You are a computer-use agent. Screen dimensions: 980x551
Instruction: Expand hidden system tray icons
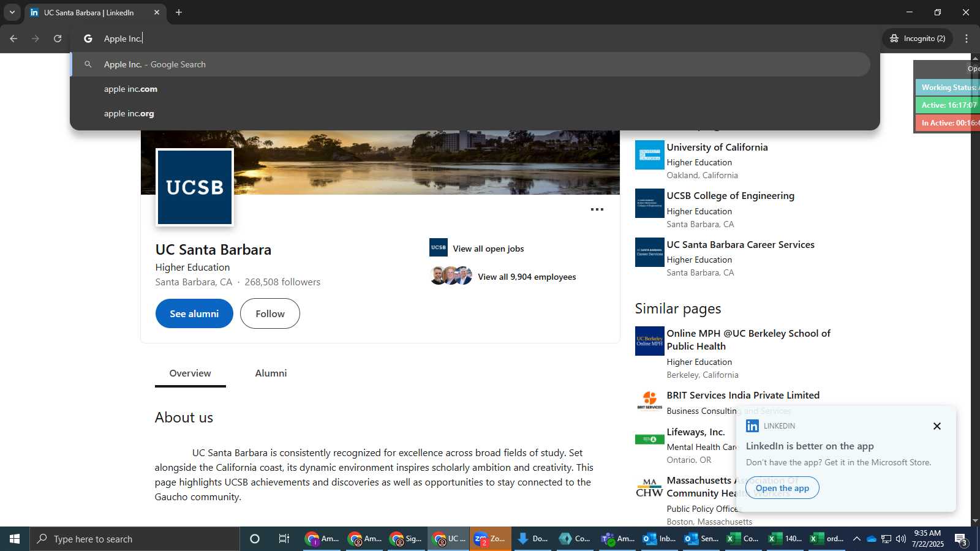pos(857,539)
